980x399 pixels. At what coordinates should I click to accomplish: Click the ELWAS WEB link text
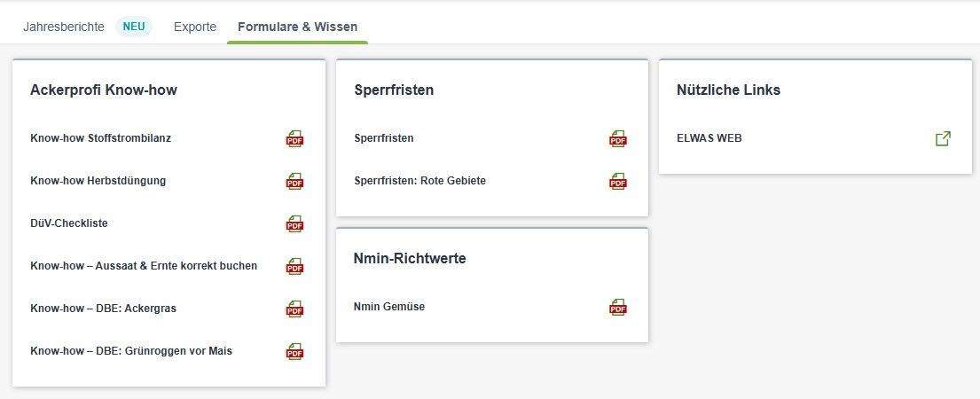click(710, 138)
